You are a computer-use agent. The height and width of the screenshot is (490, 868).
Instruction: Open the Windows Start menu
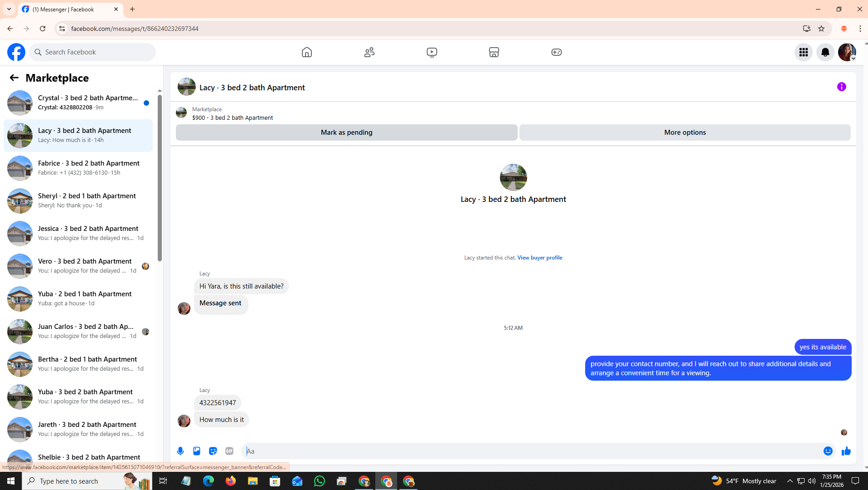11,481
